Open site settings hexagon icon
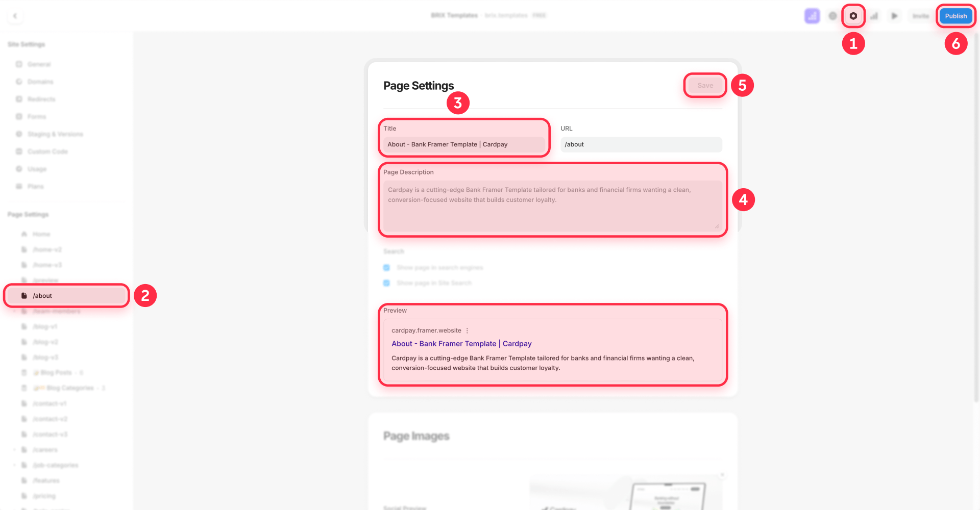This screenshot has width=980, height=510. (853, 16)
